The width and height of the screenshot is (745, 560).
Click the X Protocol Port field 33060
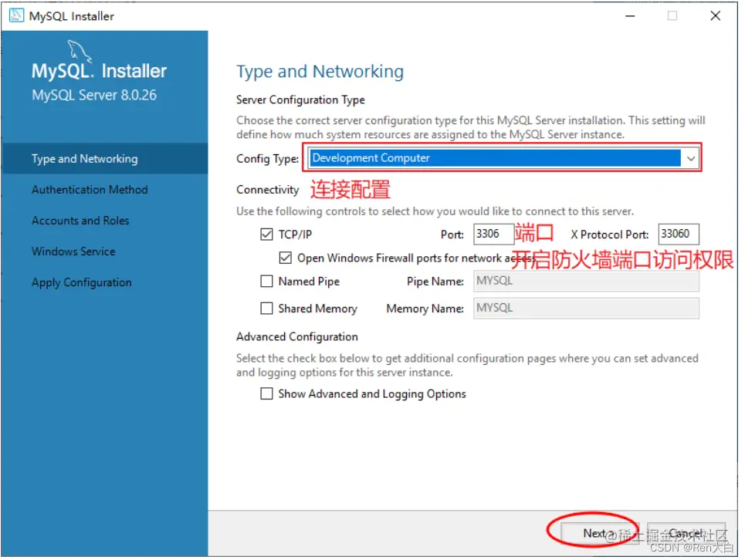click(x=679, y=234)
